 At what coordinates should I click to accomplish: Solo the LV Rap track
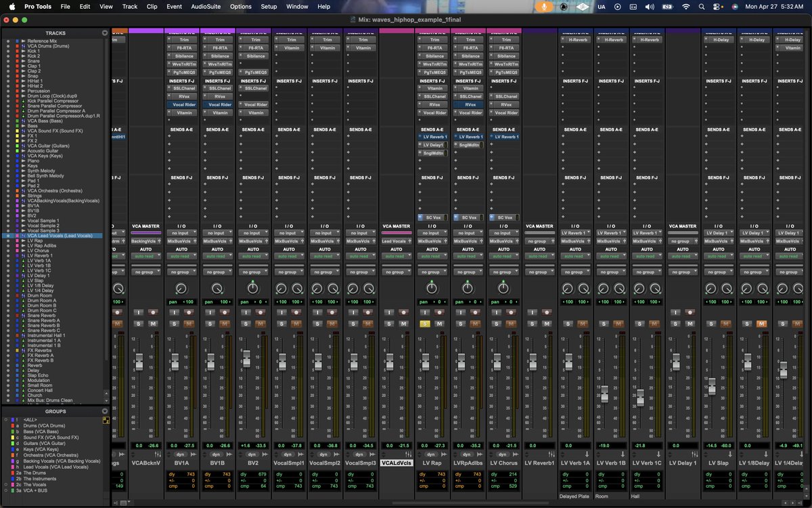pos(425,324)
